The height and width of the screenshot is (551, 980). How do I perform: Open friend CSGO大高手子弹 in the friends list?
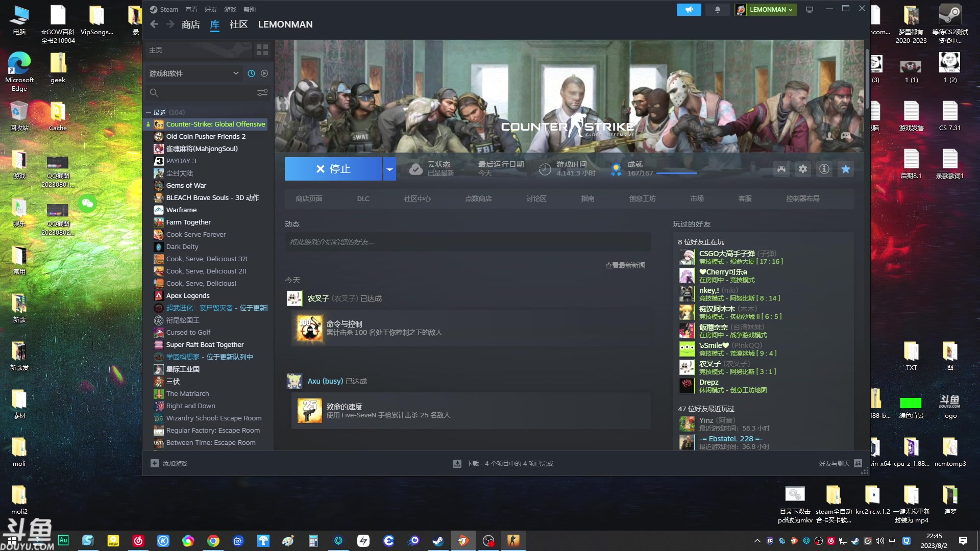pyautogui.click(x=727, y=254)
